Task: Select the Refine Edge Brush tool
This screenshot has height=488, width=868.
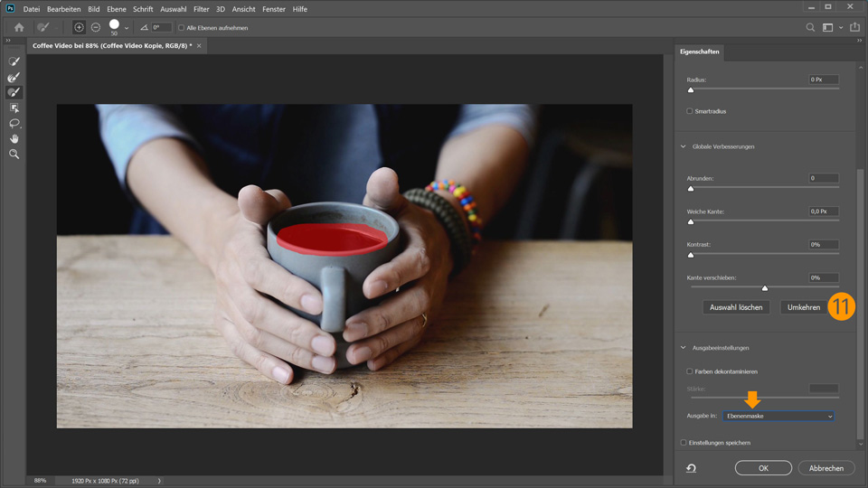Action: coord(14,77)
